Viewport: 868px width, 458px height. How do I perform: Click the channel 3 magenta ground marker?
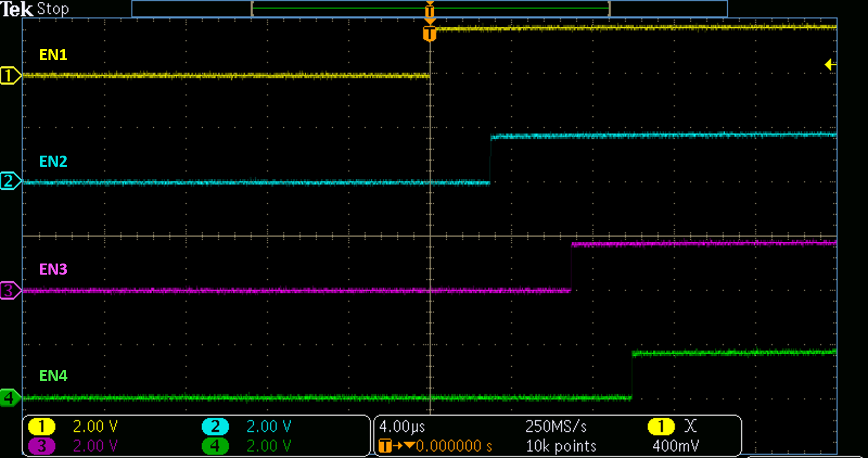(x=10, y=291)
